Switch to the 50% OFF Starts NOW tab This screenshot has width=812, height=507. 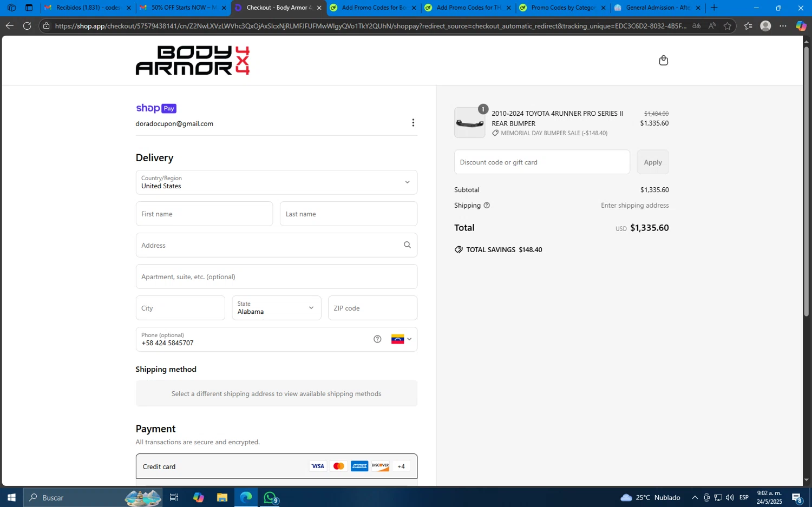183,8
